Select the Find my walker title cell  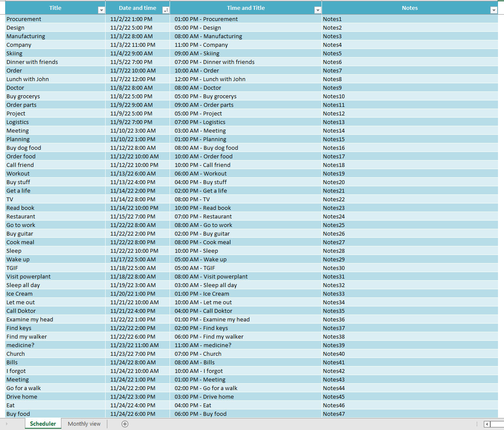click(x=55, y=337)
